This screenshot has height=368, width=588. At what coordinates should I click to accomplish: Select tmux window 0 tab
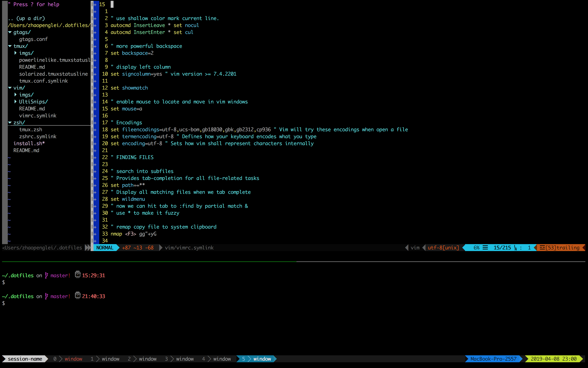(68, 359)
